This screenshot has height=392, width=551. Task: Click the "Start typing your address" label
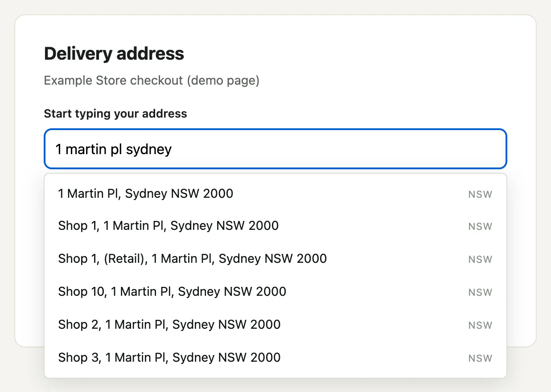point(115,114)
